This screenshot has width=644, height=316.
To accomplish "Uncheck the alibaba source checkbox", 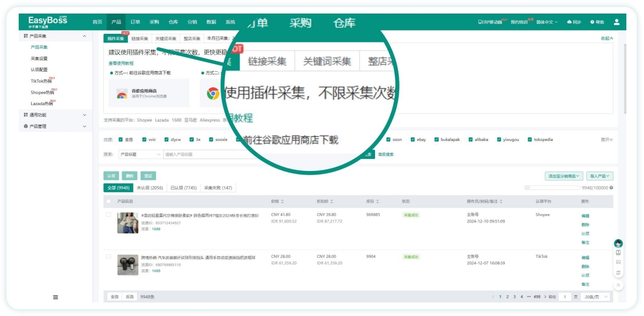I will coord(471,139).
